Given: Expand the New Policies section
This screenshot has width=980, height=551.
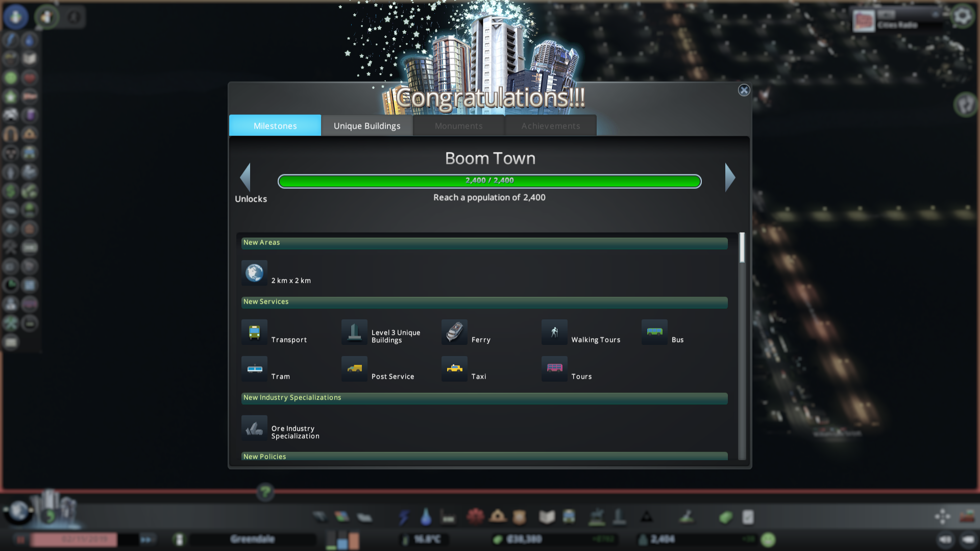Looking at the screenshot, I should [484, 457].
